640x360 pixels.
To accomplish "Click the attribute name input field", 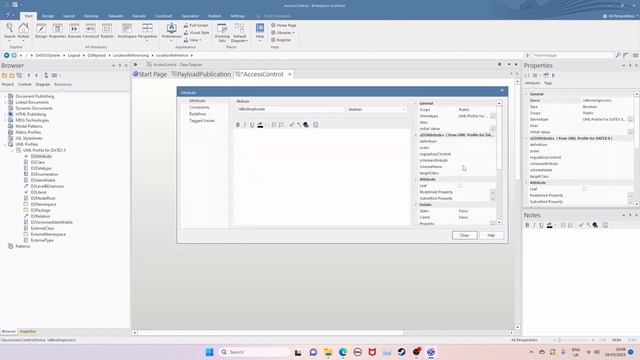I will (x=291, y=109).
